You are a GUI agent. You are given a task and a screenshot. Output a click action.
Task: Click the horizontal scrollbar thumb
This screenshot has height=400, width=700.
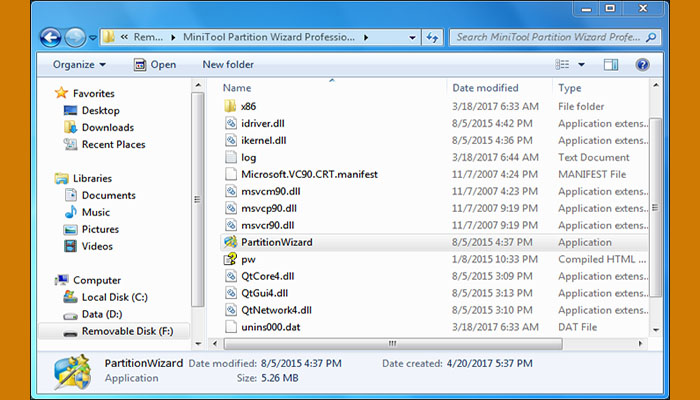point(393,344)
